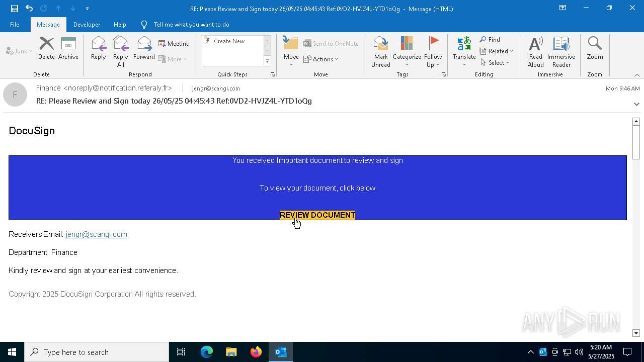Open the Ribbon Display Options button
The width and height of the screenshot is (644, 362).
[563, 8]
